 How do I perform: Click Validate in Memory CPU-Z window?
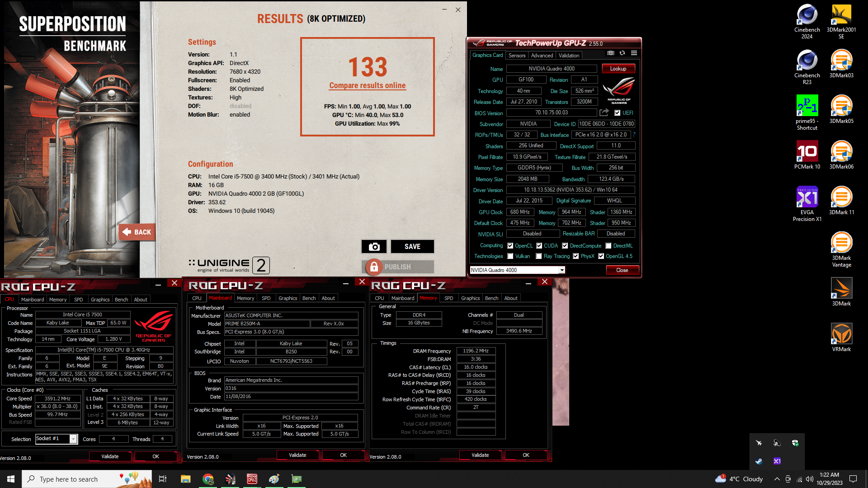pyautogui.click(x=480, y=455)
